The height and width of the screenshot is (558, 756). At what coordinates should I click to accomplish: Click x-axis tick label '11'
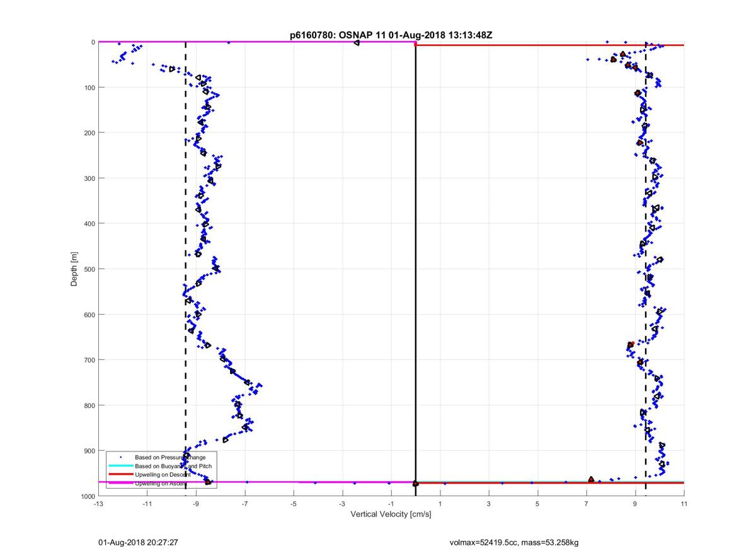click(x=684, y=504)
